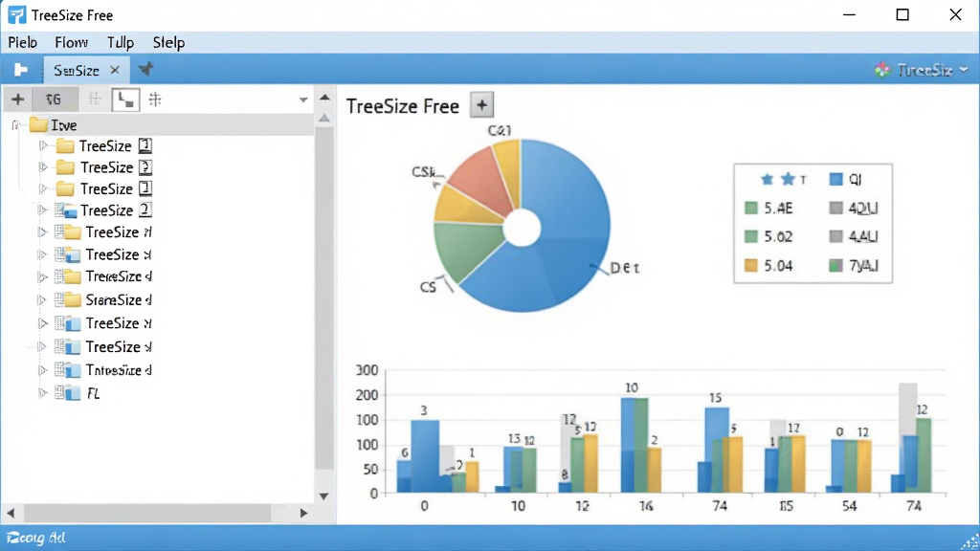Expand the TntesSize tree node

tap(42, 370)
